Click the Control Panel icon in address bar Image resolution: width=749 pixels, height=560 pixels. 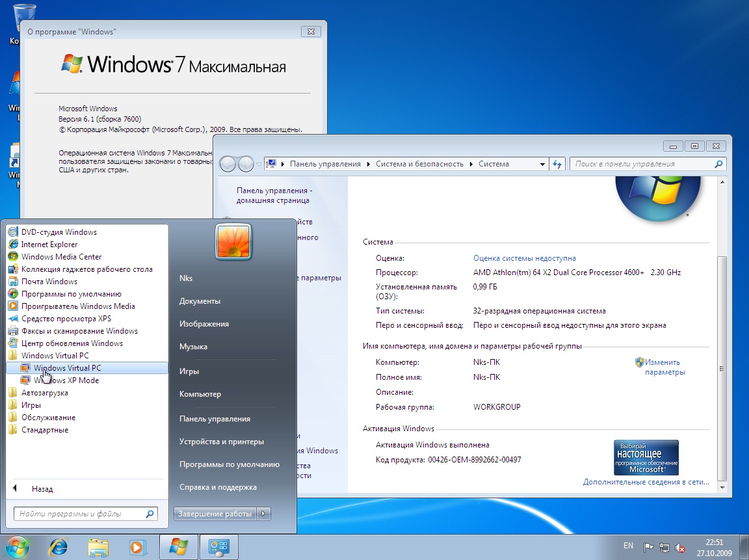tap(271, 164)
